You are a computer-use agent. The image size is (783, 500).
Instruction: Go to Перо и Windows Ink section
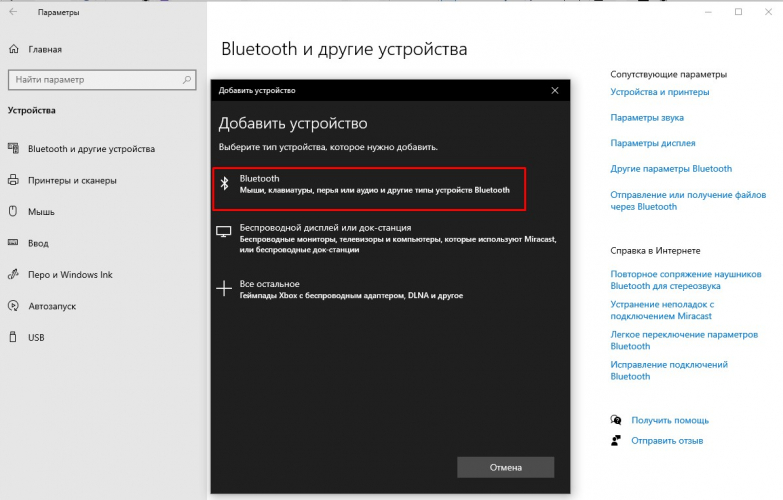pyautogui.click(x=70, y=274)
